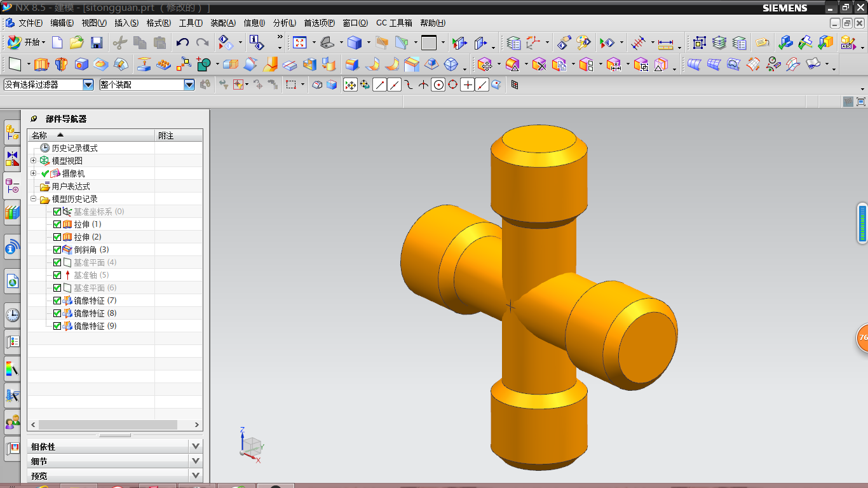Open the Roles sidebar tab
Image resolution: width=868 pixels, height=488 pixels.
(12, 422)
